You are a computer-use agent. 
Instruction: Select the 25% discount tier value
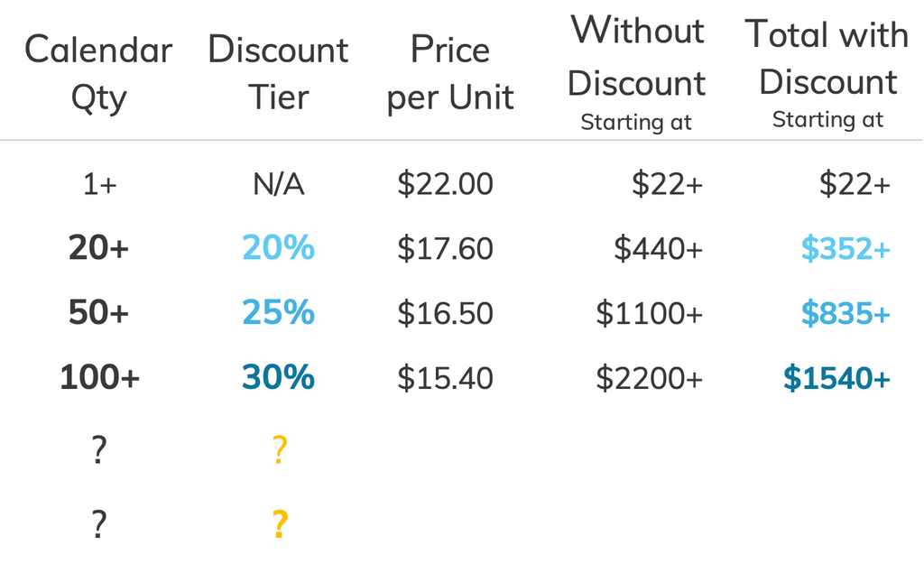(x=278, y=313)
